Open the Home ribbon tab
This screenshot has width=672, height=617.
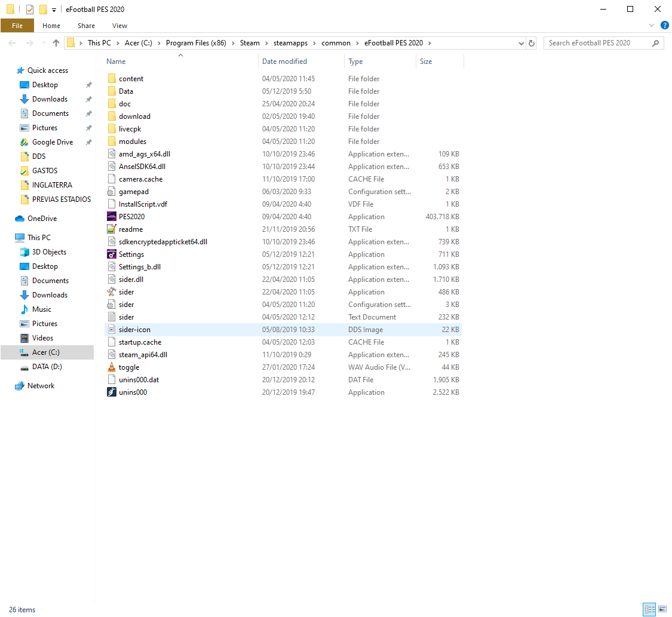pos(51,26)
